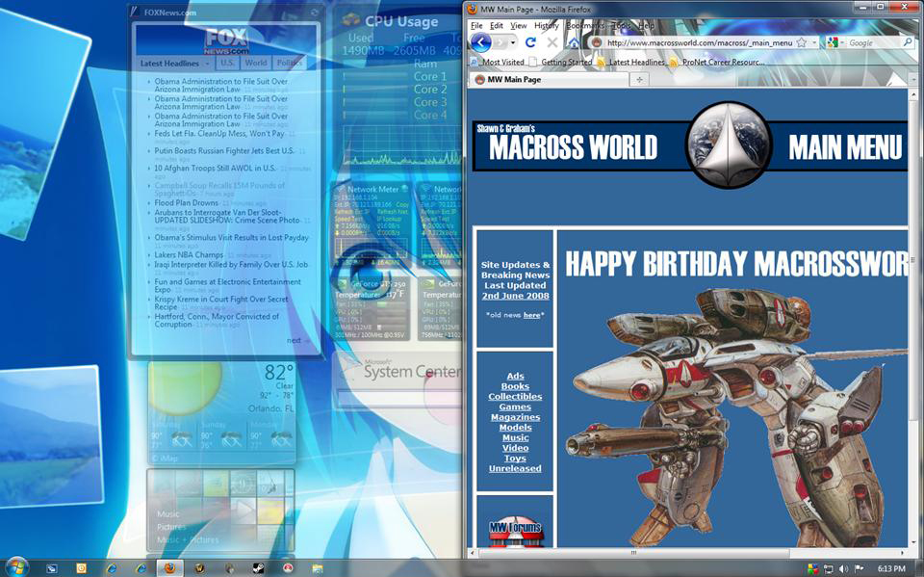Go to the Firefox Home page icon
The image size is (924, 577).
point(574,42)
